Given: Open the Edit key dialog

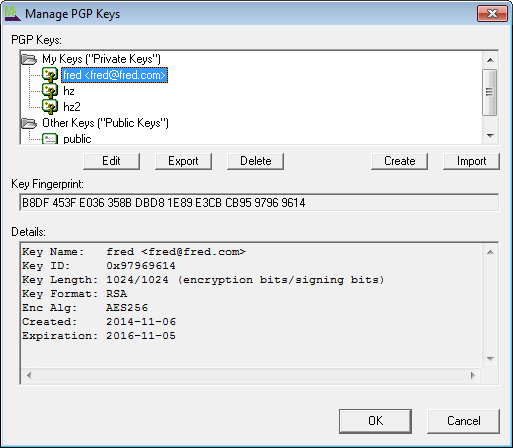Looking at the screenshot, I should tap(111, 161).
